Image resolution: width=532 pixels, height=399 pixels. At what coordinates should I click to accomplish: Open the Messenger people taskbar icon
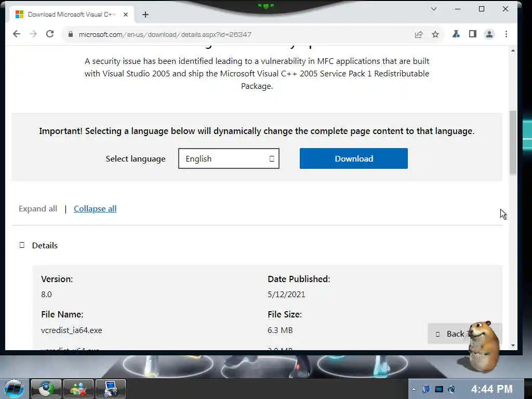point(78,389)
